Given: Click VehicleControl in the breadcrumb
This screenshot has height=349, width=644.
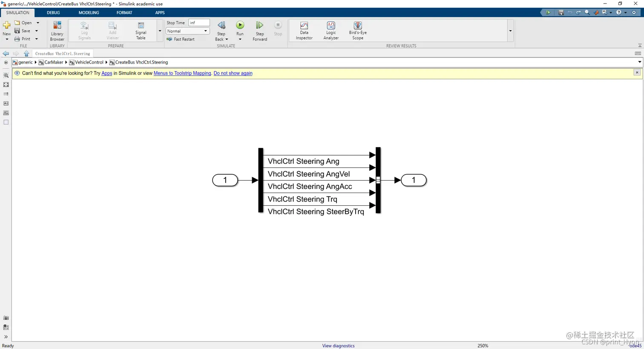Looking at the screenshot, I should [x=89, y=62].
